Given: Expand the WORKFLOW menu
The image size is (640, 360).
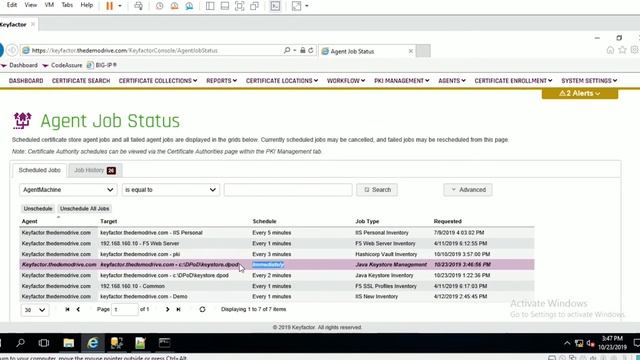Looking at the screenshot, I should coord(346,81).
